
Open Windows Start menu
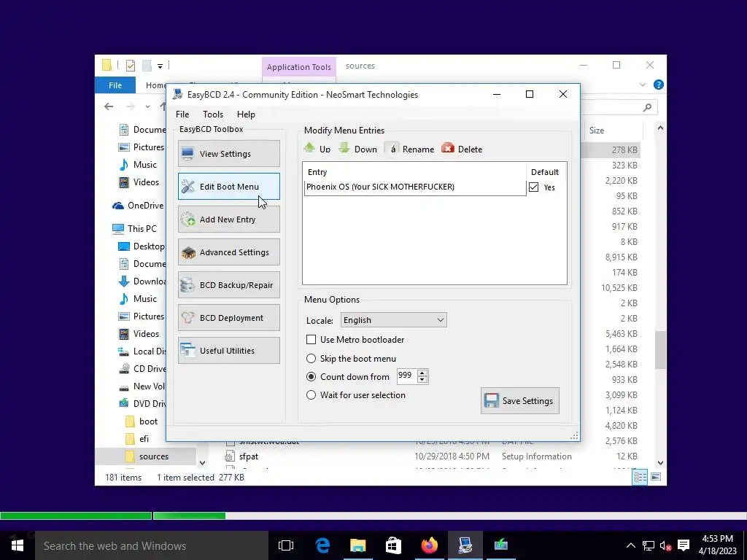[18, 545]
